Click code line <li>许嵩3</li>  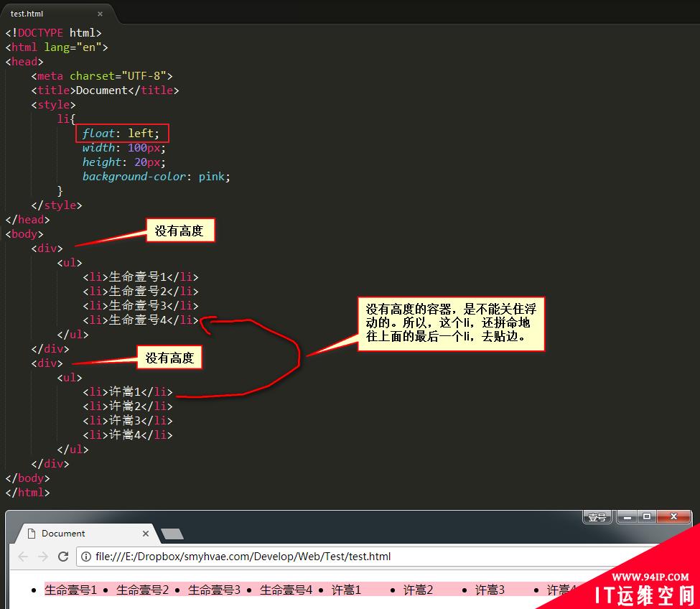click(128, 420)
